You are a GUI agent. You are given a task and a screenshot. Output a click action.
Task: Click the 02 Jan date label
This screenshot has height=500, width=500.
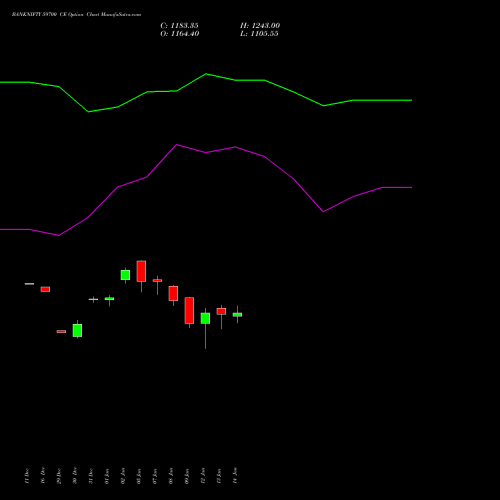[x=123, y=476]
